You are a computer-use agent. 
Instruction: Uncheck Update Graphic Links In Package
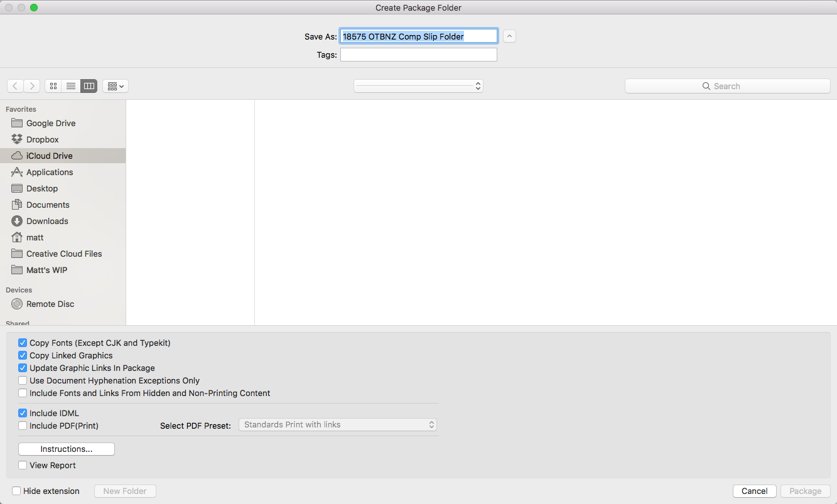[x=23, y=368]
